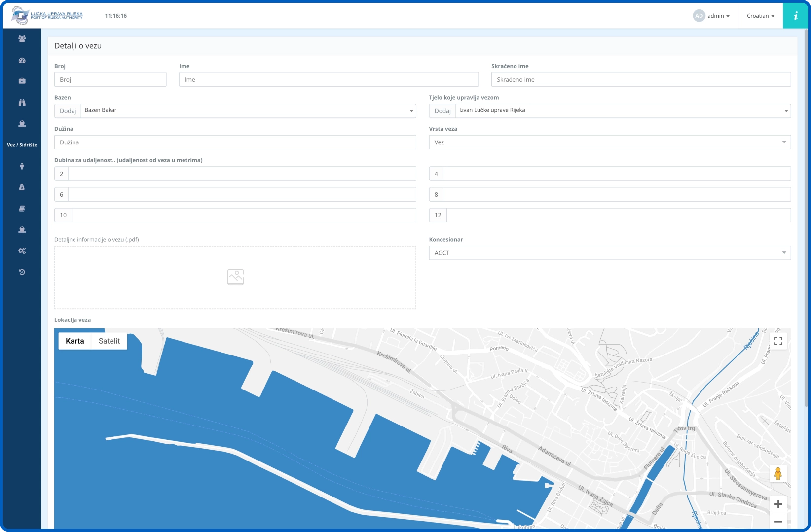Click the Skraćeno ime input field
Viewport: 811px width, 532px height.
click(640, 80)
